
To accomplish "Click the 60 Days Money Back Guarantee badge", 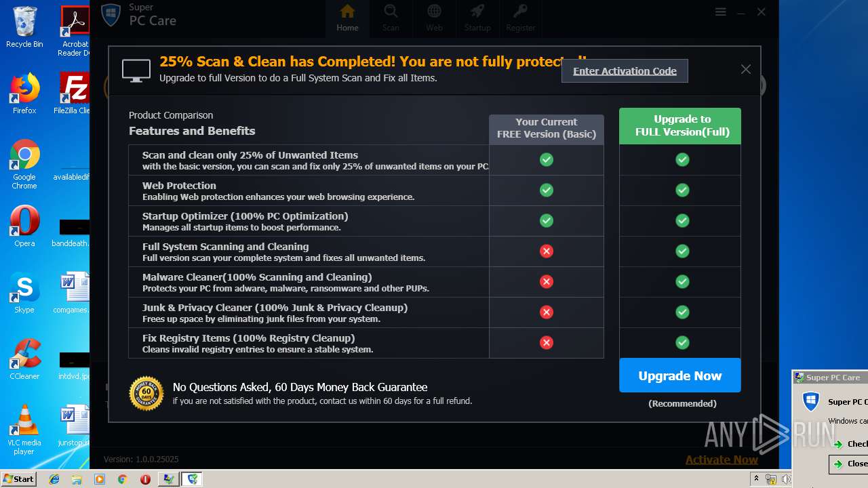I will [146, 393].
